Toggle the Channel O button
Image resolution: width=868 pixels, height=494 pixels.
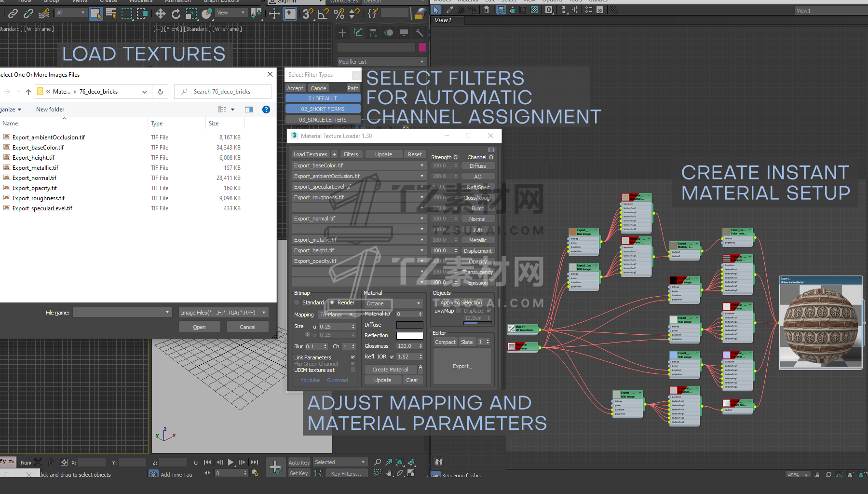point(491,157)
